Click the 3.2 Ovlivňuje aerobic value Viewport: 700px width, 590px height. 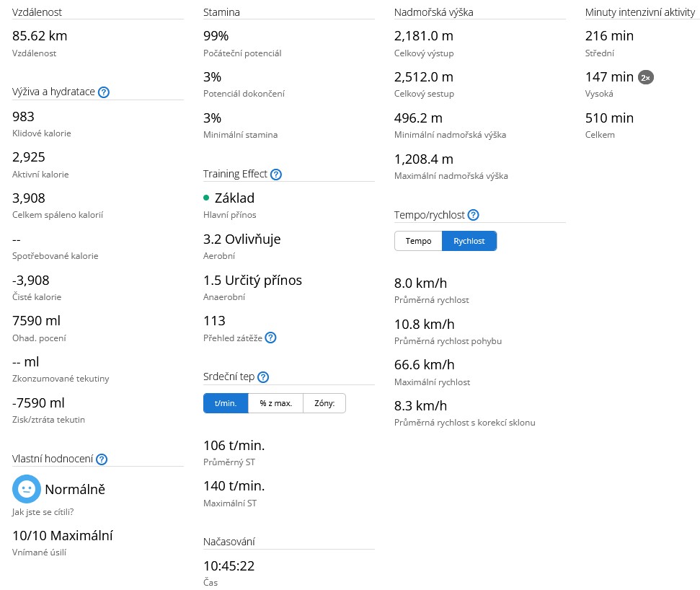click(x=242, y=239)
